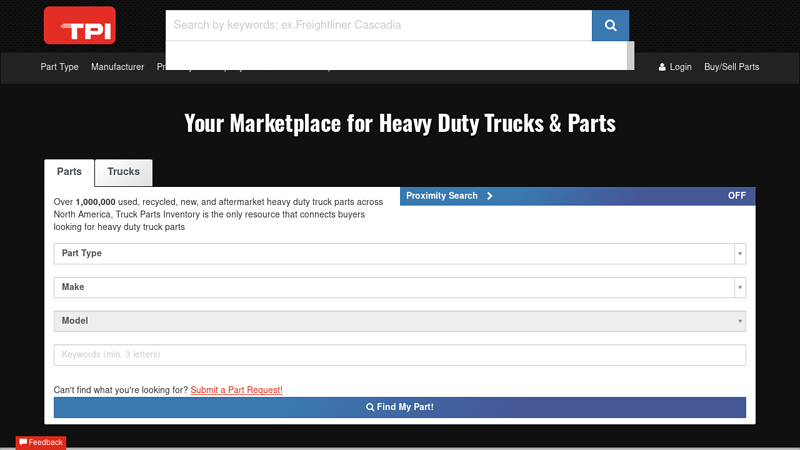The height and width of the screenshot is (450, 800).
Task: Click the TPI logo
Action: point(80,26)
